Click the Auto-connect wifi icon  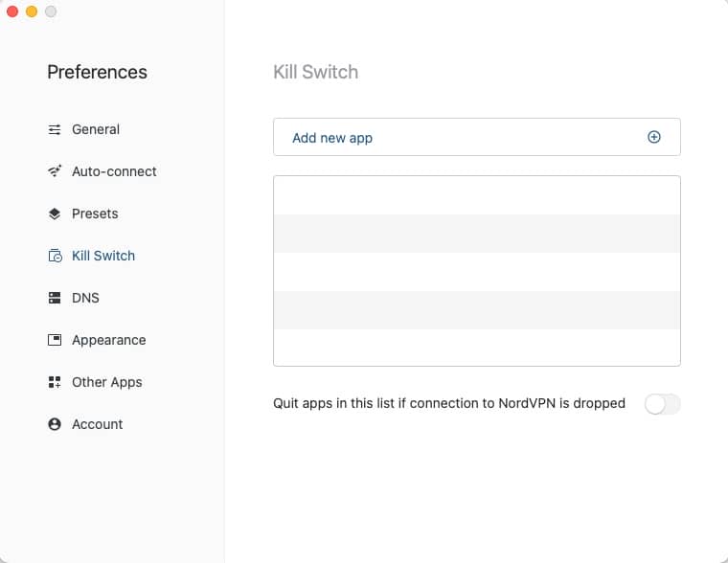tap(55, 171)
